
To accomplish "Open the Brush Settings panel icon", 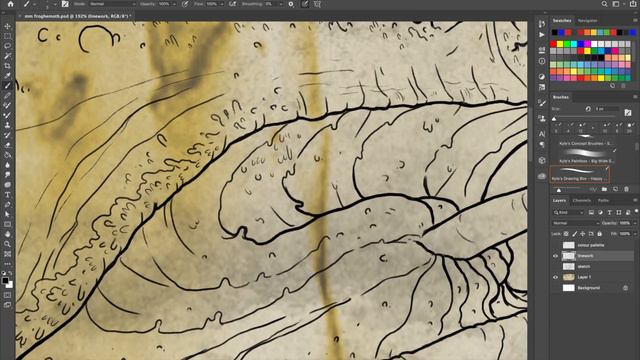I will 542,103.
